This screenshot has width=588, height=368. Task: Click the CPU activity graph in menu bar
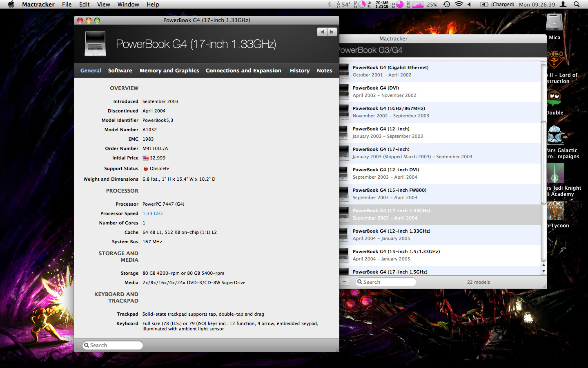click(x=418, y=4)
